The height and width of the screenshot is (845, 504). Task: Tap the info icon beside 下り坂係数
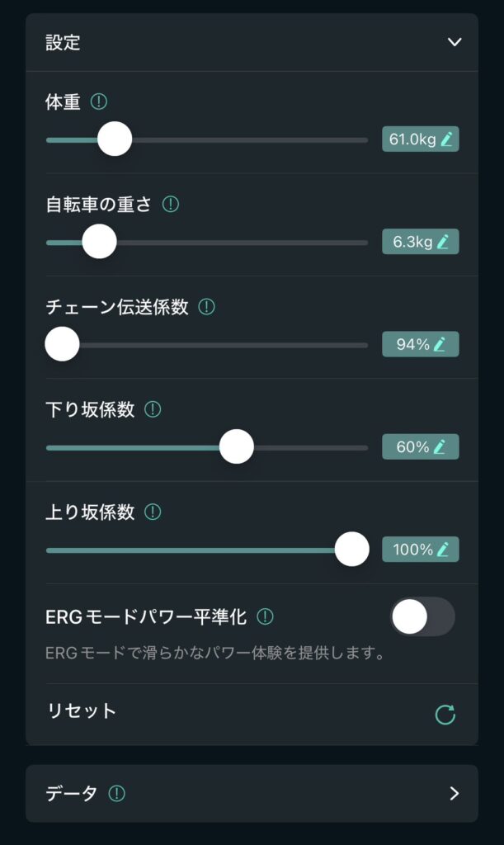tap(153, 409)
